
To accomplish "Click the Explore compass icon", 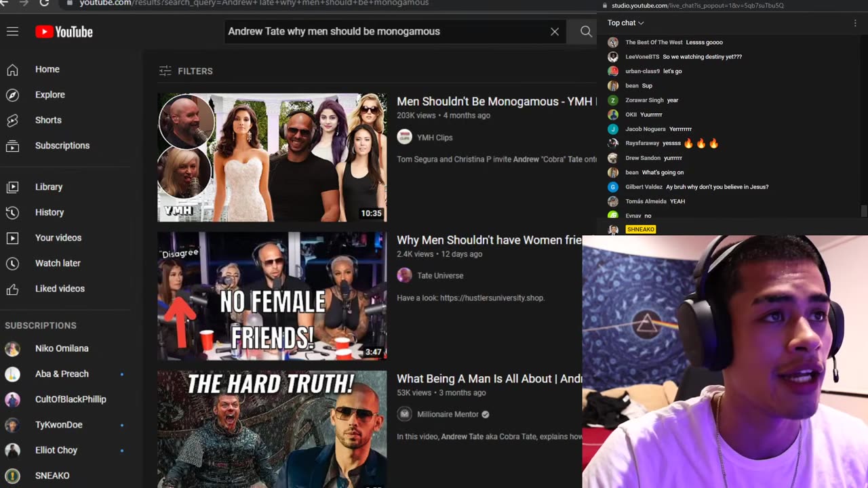I will [x=12, y=95].
